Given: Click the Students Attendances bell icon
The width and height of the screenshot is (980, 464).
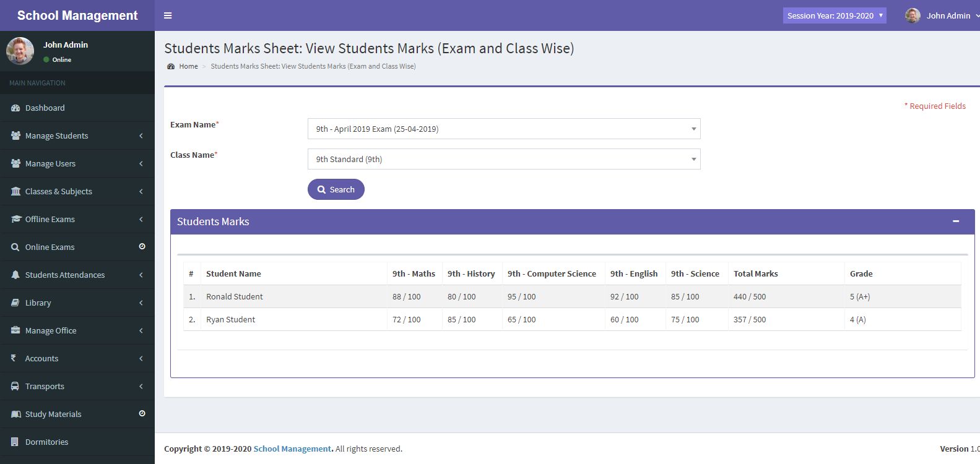Looking at the screenshot, I should point(15,275).
